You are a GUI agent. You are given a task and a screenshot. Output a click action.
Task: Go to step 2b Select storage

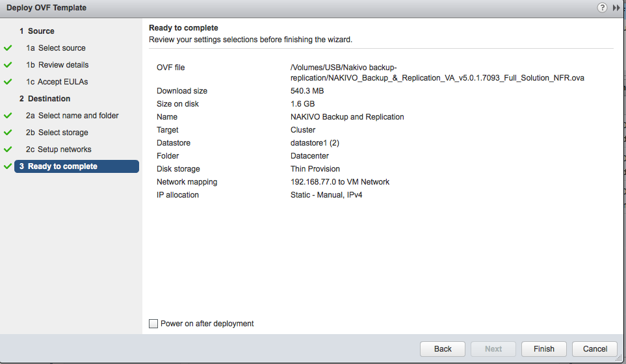(57, 133)
